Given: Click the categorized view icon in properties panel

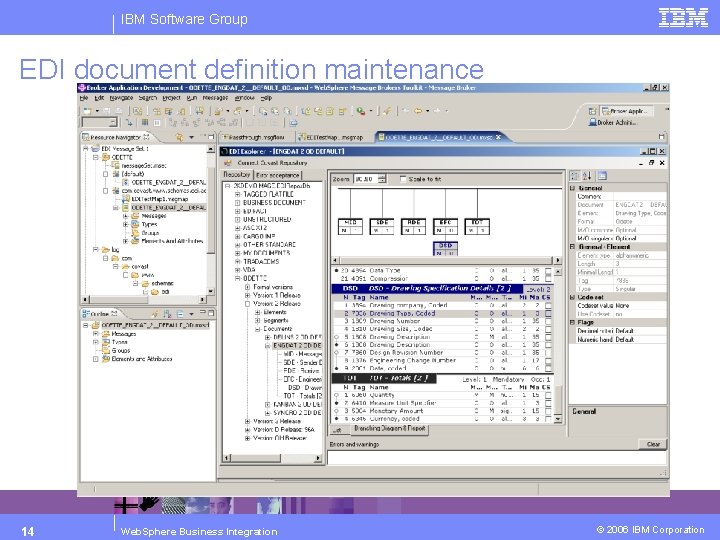Looking at the screenshot, I should 575,176.
